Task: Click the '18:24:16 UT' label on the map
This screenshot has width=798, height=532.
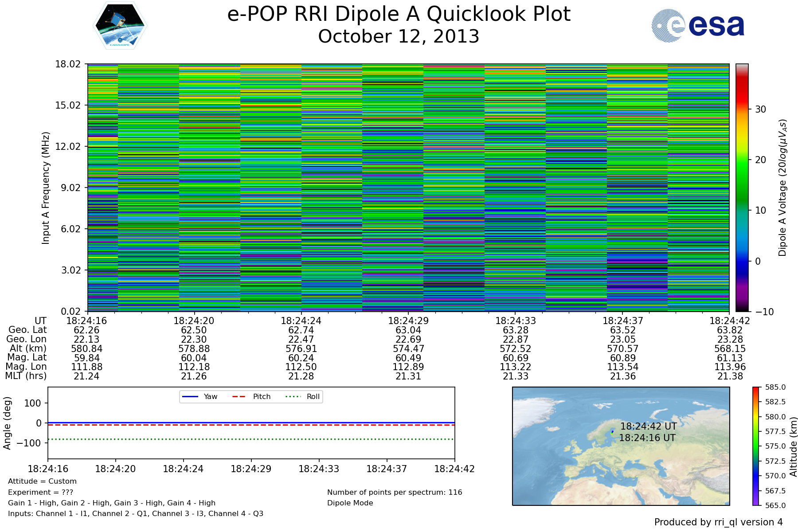Action: click(x=647, y=438)
